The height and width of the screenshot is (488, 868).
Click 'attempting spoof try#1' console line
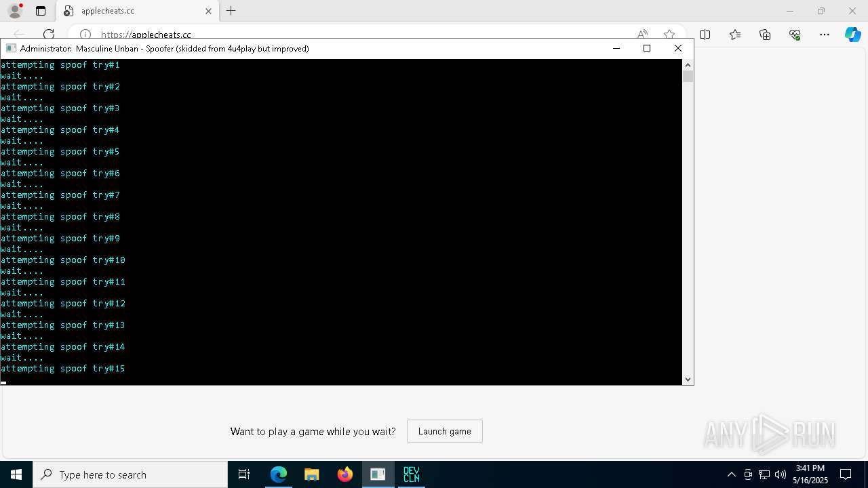[x=60, y=65]
